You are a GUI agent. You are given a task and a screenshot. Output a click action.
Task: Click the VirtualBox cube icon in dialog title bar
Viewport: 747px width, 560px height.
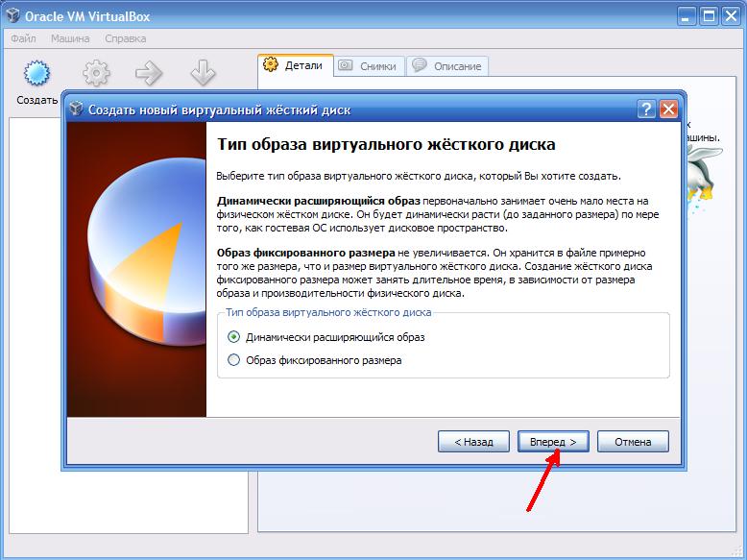(76, 110)
